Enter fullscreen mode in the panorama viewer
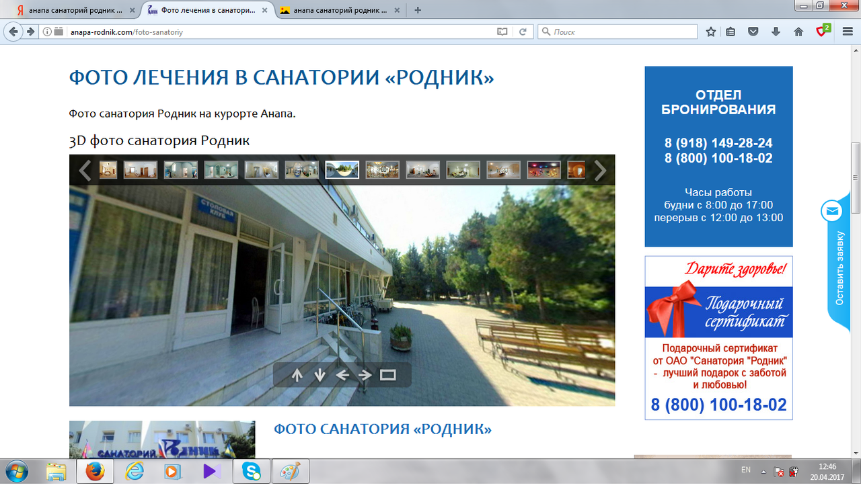 [x=387, y=376]
